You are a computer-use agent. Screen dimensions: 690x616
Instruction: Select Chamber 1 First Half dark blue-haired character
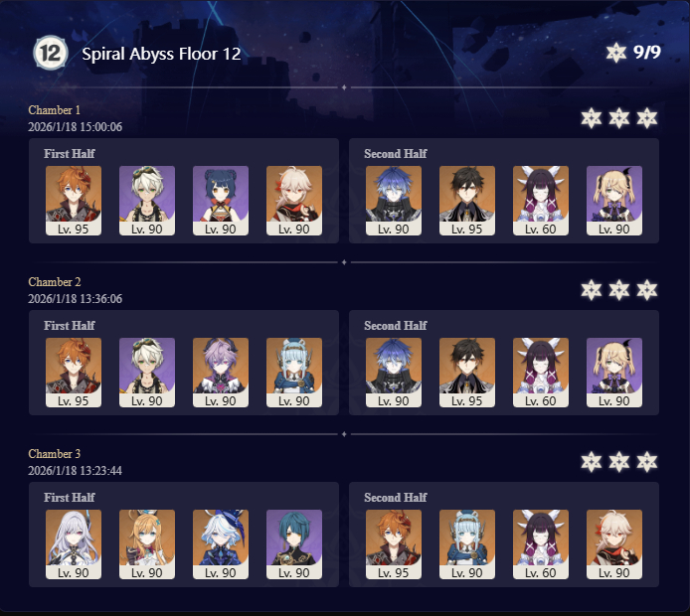tap(221, 201)
